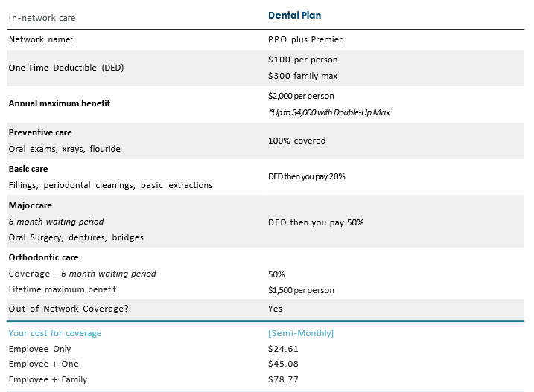Click the "In-network care" header label
Screen dimensions: 534x392
(x=42, y=18)
